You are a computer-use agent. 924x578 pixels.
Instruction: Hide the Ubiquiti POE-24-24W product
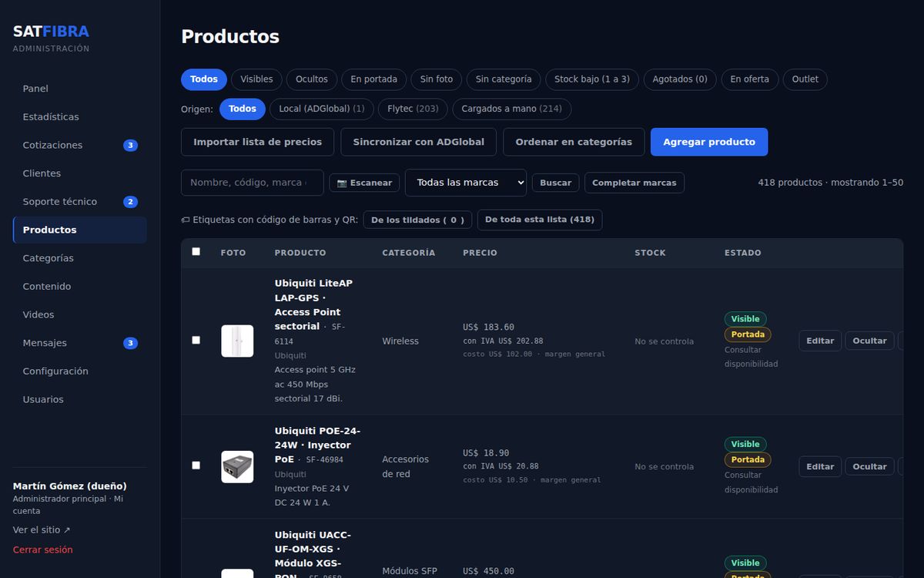pyautogui.click(x=869, y=466)
